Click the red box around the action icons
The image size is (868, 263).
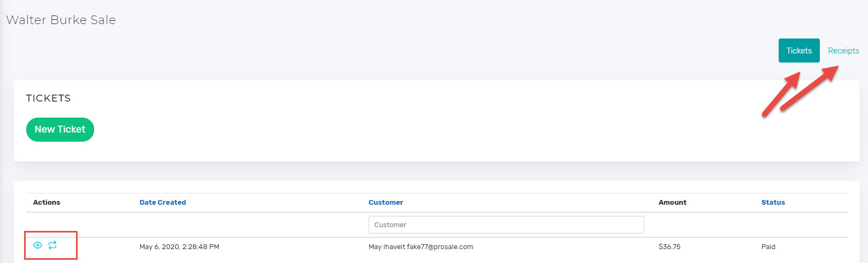click(x=51, y=245)
